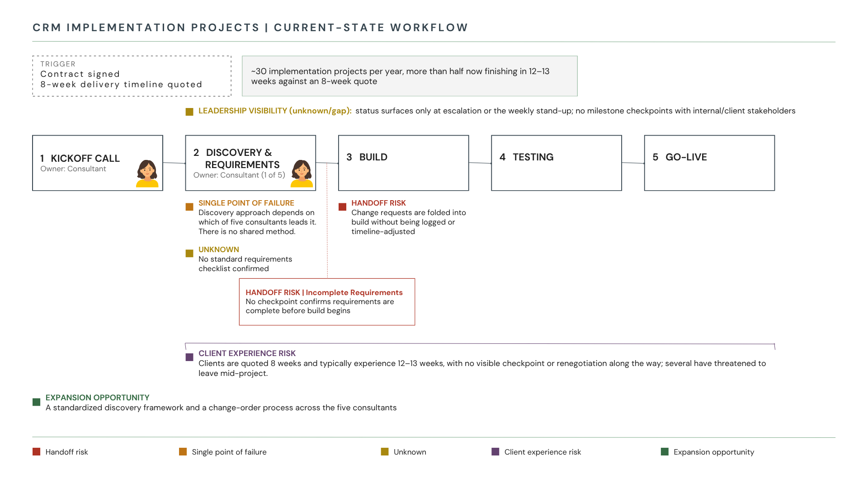This screenshot has width=868, height=488.
Task: Select the olive square beside Leadership Visibility
Action: 189,112
